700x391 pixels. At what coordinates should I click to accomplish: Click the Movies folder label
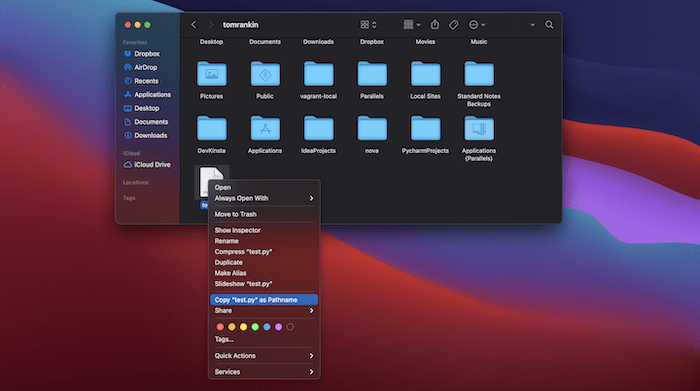pos(425,42)
